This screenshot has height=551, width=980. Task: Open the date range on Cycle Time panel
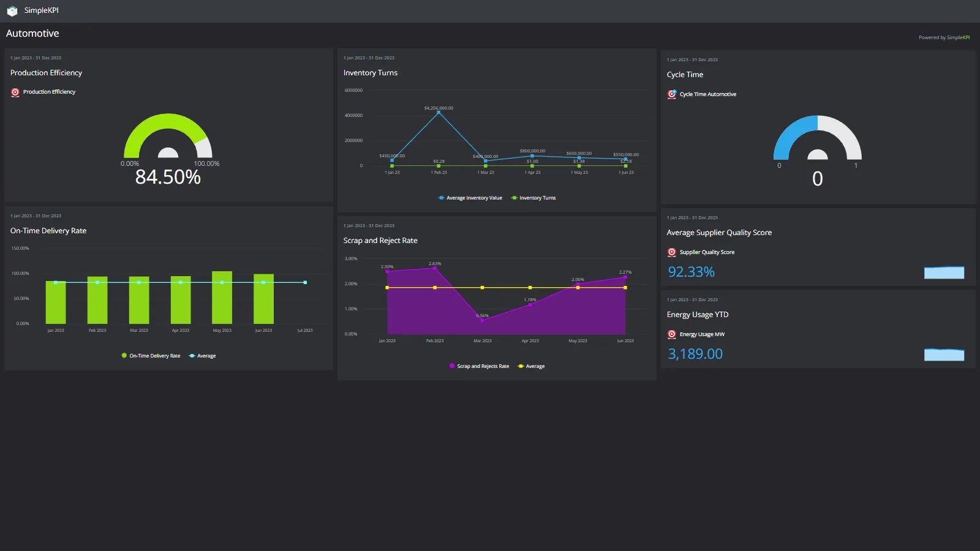(x=692, y=59)
